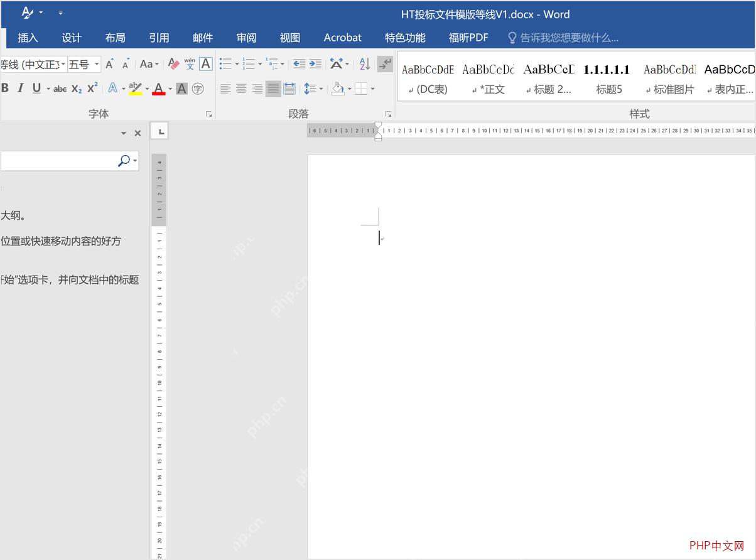
Task: Open Paragraph dialog launcher
Action: point(388,114)
